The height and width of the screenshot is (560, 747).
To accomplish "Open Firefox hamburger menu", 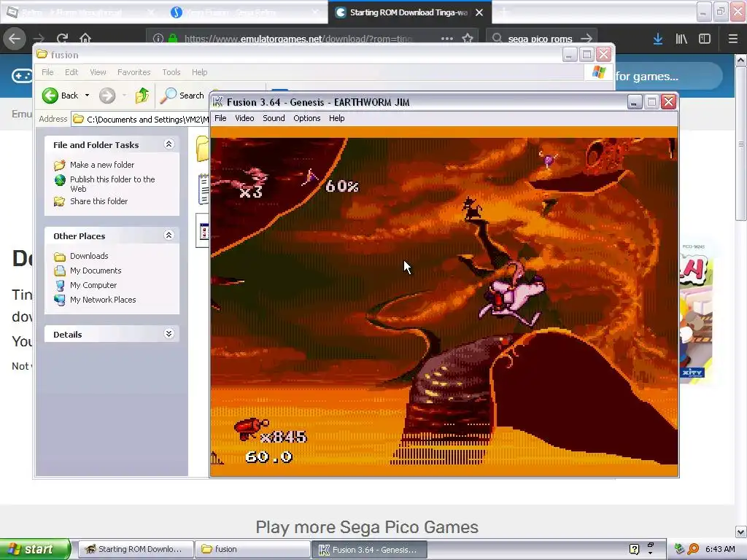I will click(732, 39).
